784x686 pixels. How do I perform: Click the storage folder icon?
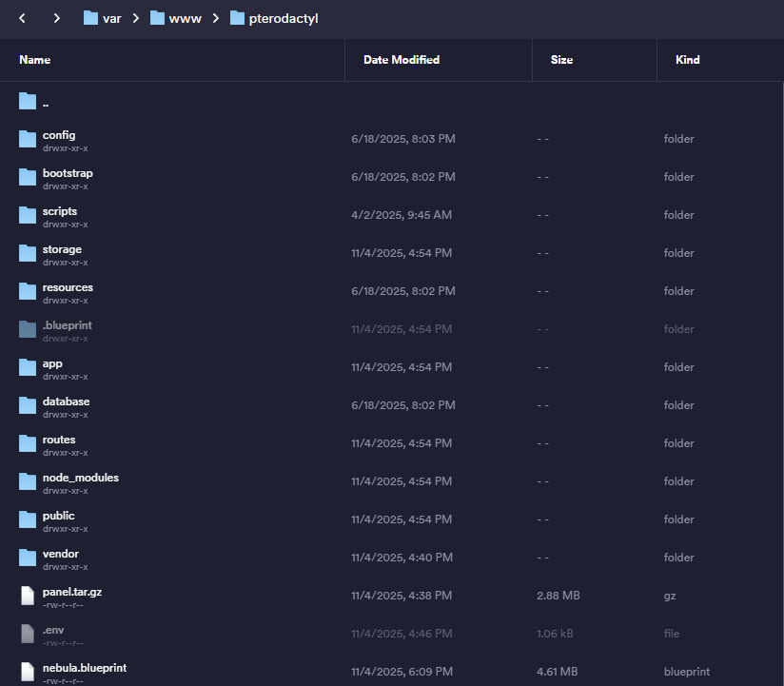click(x=28, y=253)
